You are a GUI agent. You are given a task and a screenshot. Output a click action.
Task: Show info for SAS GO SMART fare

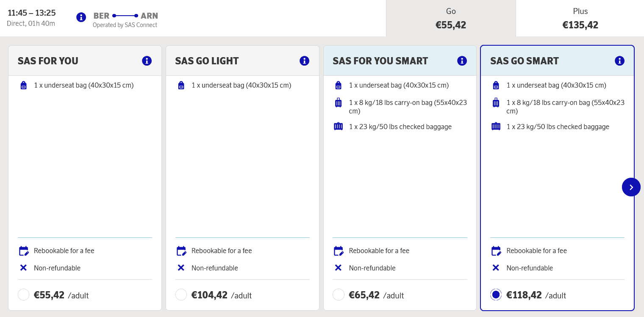pyautogui.click(x=619, y=61)
